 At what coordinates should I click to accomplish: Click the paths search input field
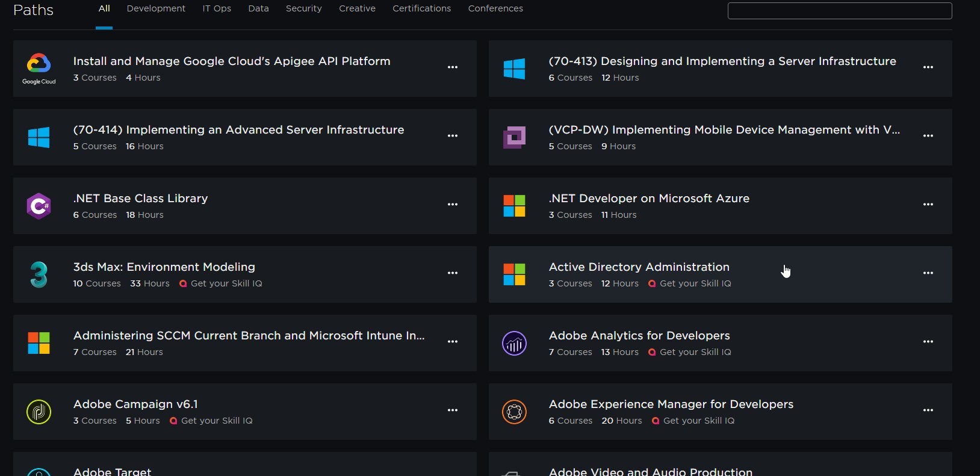pos(840,11)
